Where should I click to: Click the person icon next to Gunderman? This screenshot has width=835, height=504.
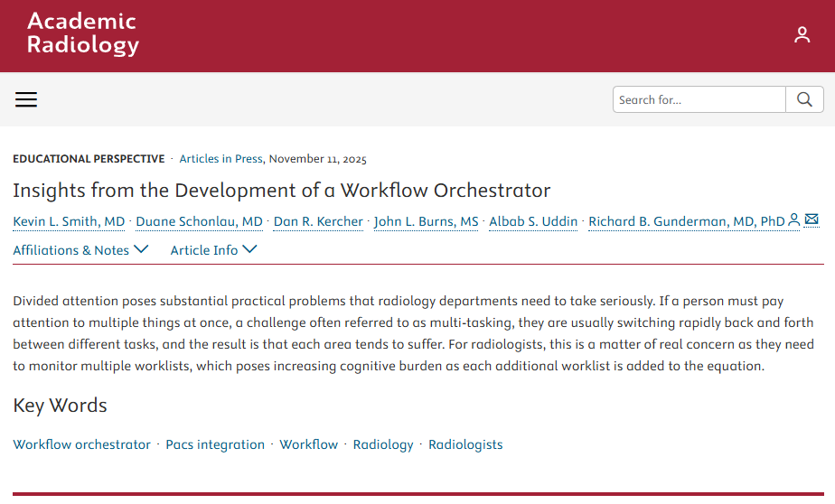tap(794, 219)
